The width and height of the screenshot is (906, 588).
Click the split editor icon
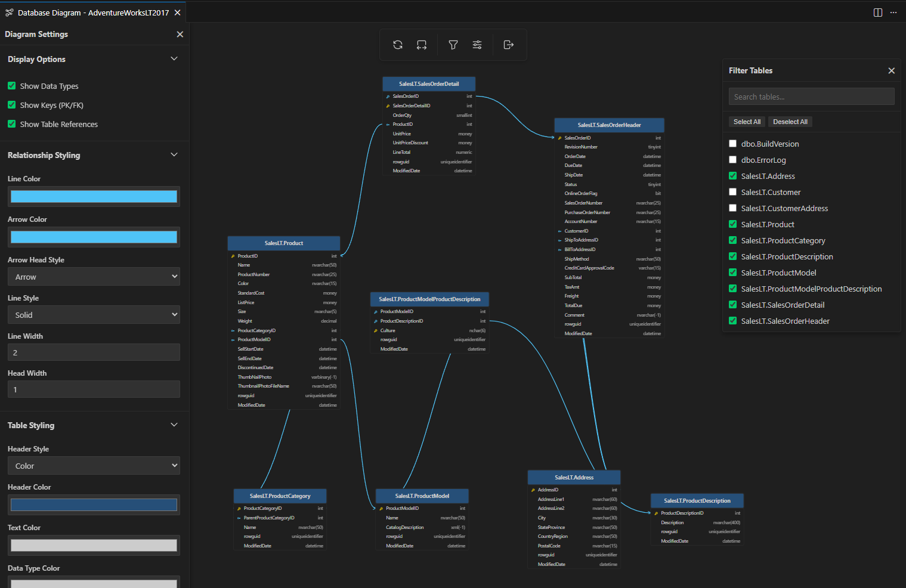tap(878, 13)
